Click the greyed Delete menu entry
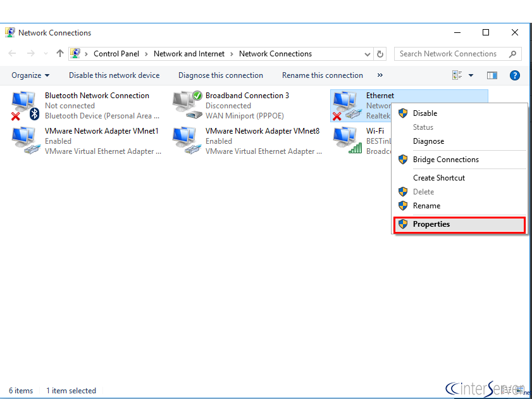Screen dimensions: 532x399 [x=459, y=191]
